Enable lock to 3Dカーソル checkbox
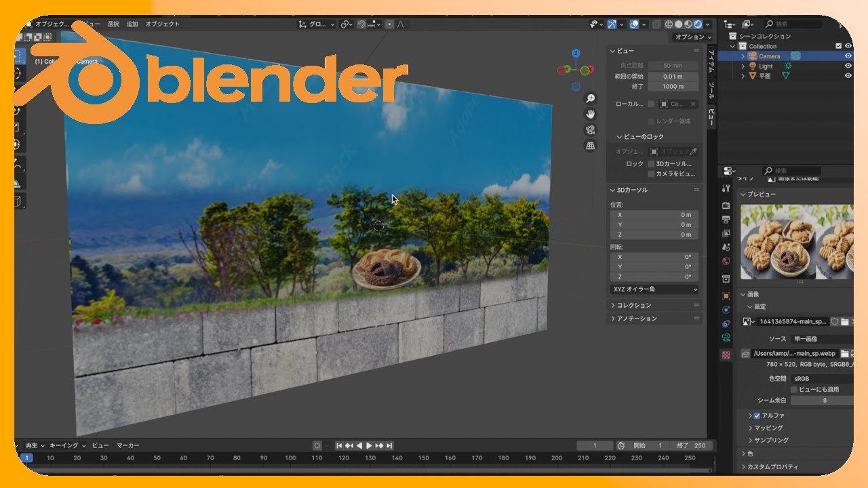Viewport: 868px width, 488px height. [651, 164]
